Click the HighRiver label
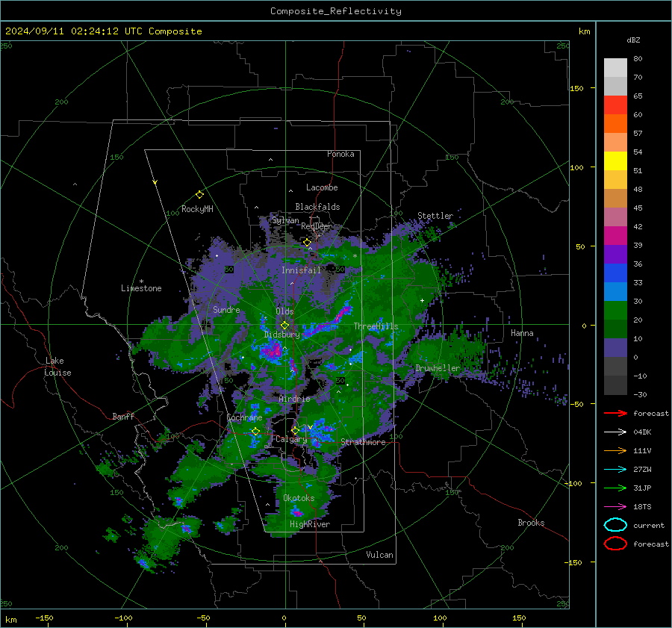 pos(309,524)
